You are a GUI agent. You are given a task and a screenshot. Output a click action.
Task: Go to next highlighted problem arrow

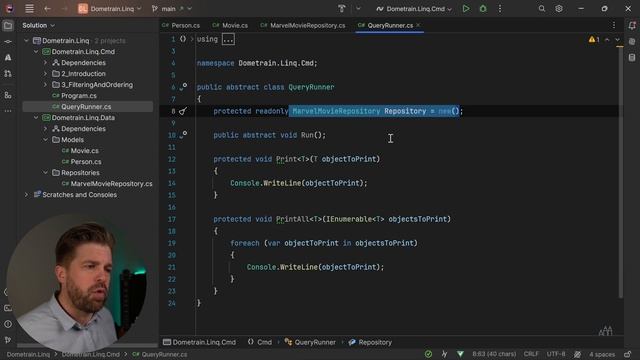pyautogui.click(x=618, y=40)
